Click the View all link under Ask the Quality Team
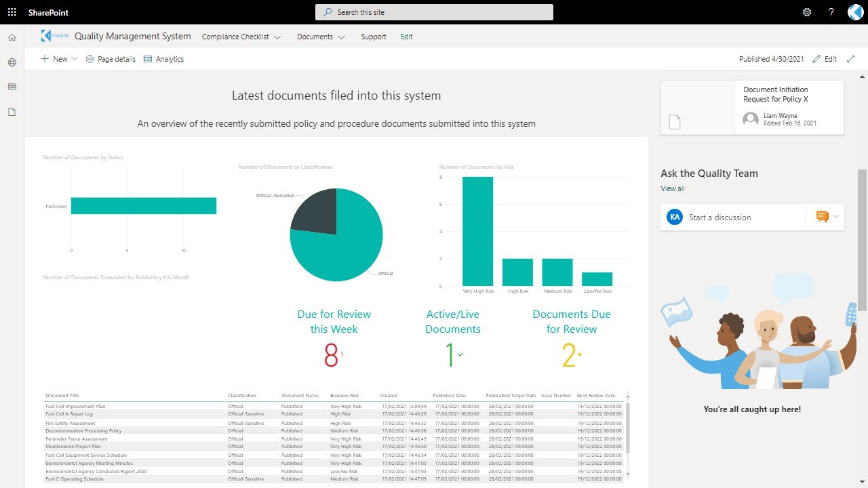Image resolution: width=868 pixels, height=488 pixels. tap(673, 188)
